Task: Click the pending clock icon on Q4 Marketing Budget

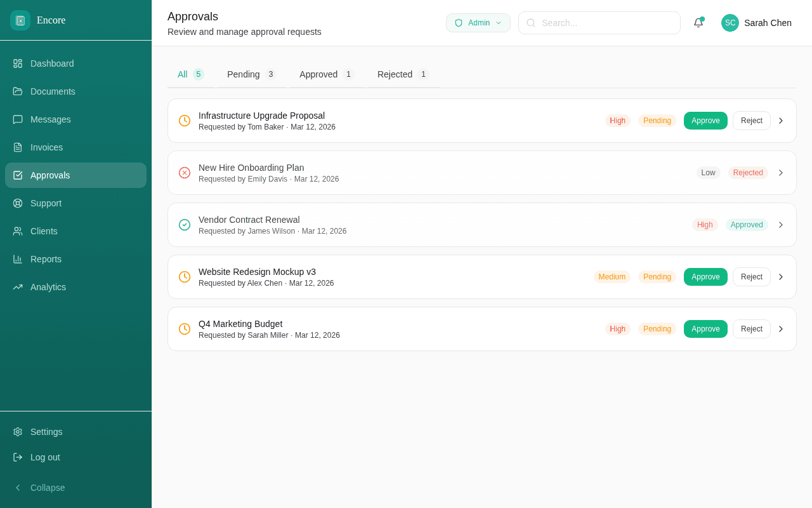Action: [184, 329]
